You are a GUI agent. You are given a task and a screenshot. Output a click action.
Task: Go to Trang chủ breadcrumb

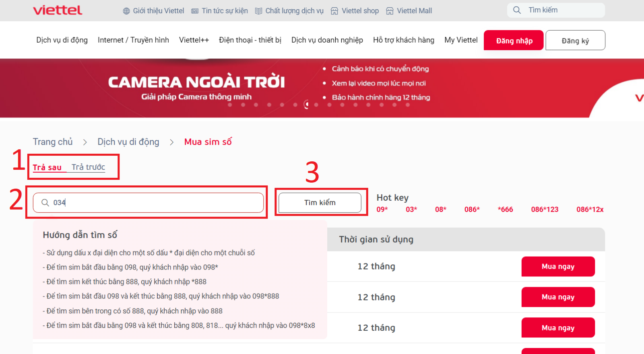point(53,142)
